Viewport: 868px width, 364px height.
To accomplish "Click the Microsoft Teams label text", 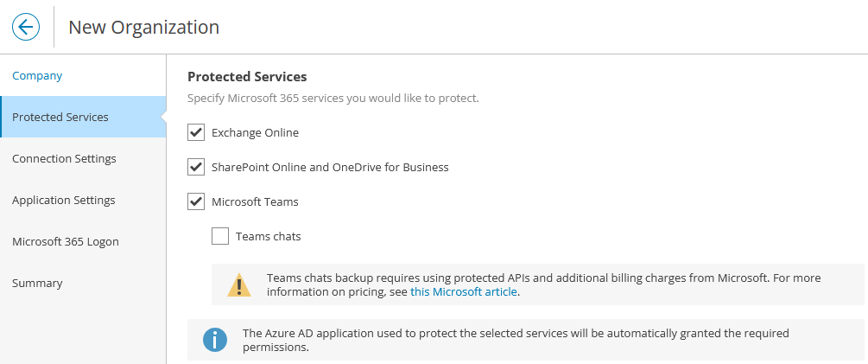I will [x=255, y=201].
